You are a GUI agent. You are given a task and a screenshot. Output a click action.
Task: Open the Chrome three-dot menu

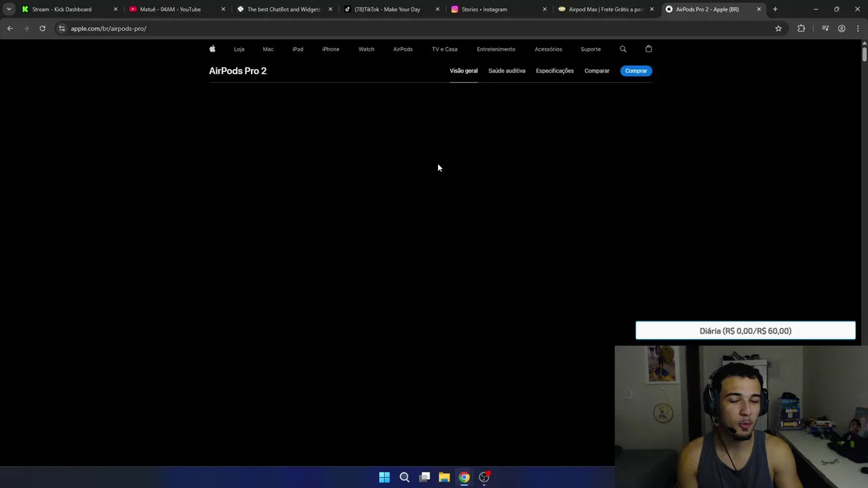(x=858, y=28)
